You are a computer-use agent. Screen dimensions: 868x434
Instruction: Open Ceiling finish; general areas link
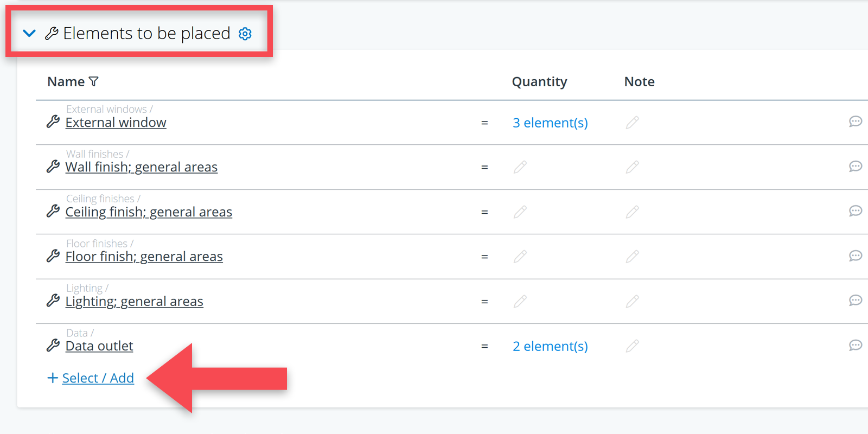coord(149,212)
